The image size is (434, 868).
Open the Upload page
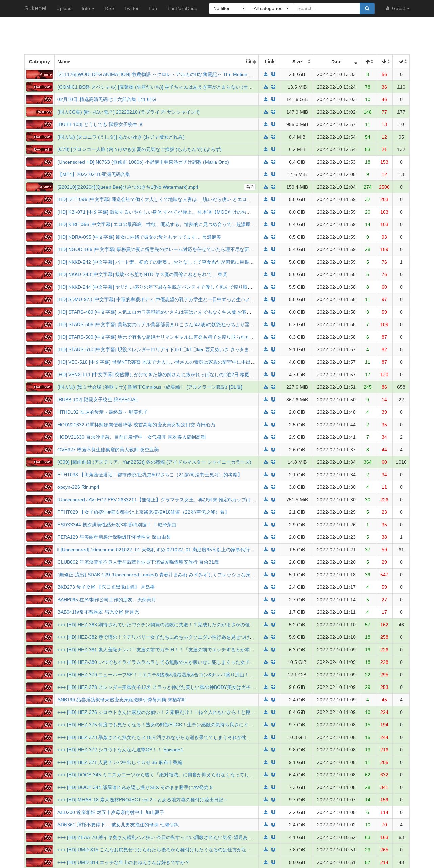click(64, 8)
